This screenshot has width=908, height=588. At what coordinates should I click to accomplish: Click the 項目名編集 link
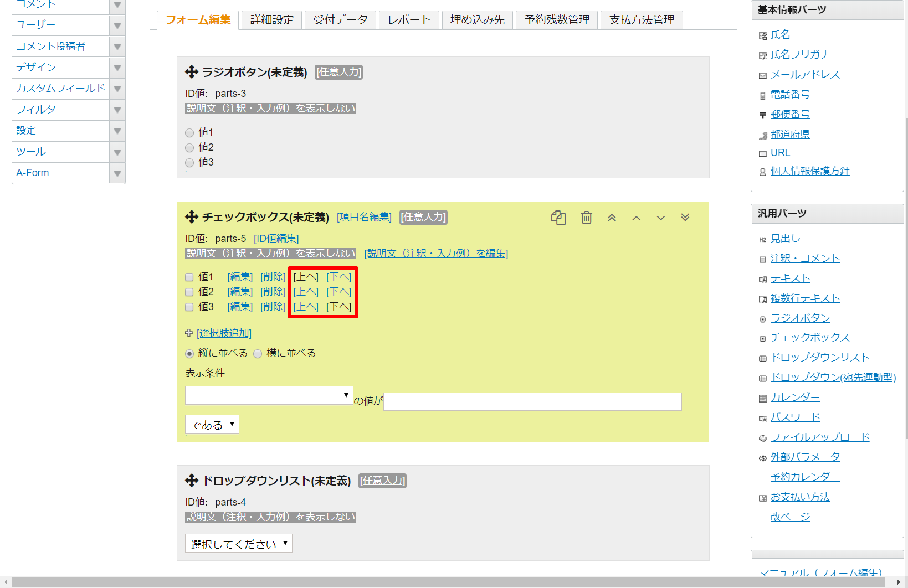[364, 217]
